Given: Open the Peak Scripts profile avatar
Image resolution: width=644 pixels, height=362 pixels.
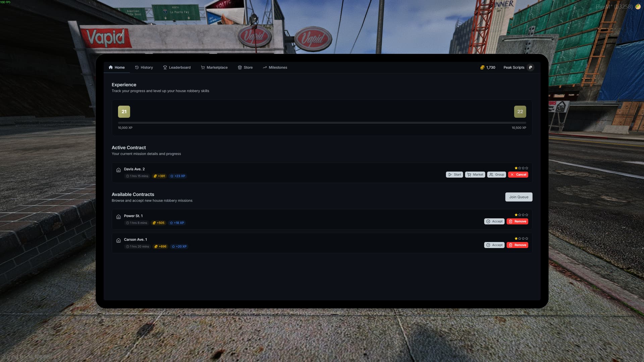Looking at the screenshot, I should [530, 67].
